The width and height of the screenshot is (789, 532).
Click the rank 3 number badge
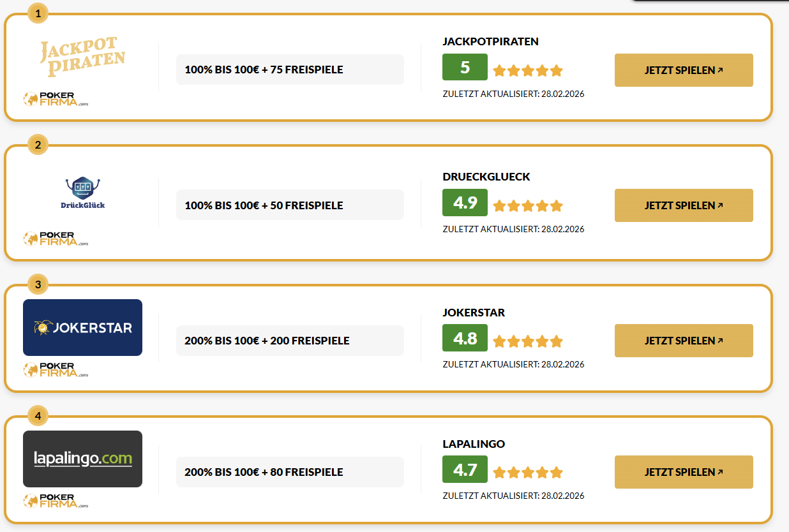[x=38, y=284]
